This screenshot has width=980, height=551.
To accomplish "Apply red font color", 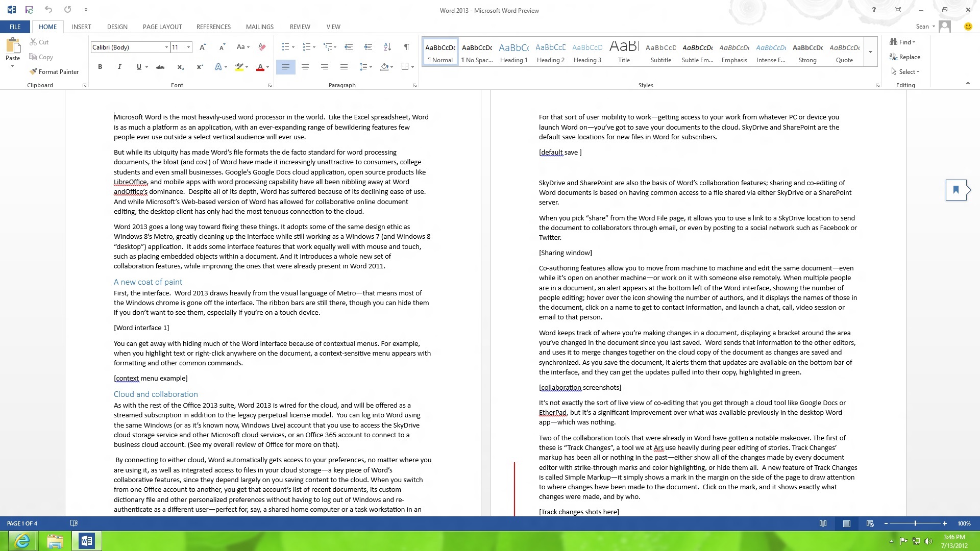I will pyautogui.click(x=260, y=67).
